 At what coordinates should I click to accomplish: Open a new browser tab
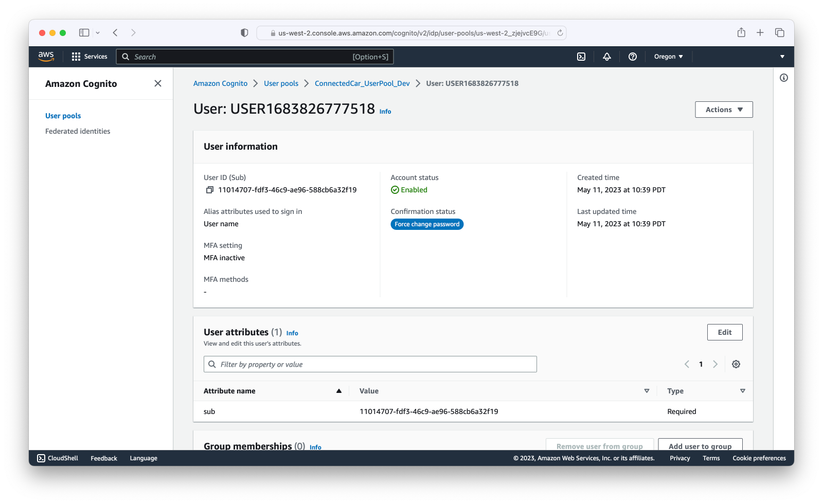point(760,32)
